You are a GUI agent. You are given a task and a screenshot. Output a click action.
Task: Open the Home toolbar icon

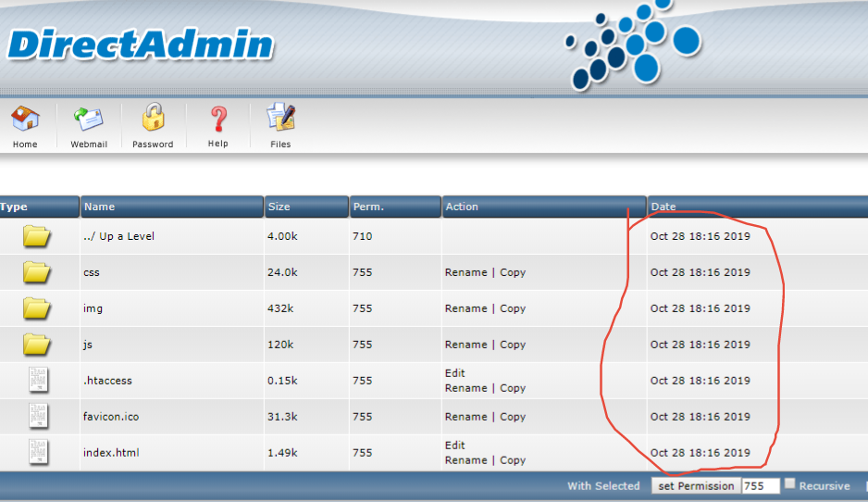tap(25, 119)
